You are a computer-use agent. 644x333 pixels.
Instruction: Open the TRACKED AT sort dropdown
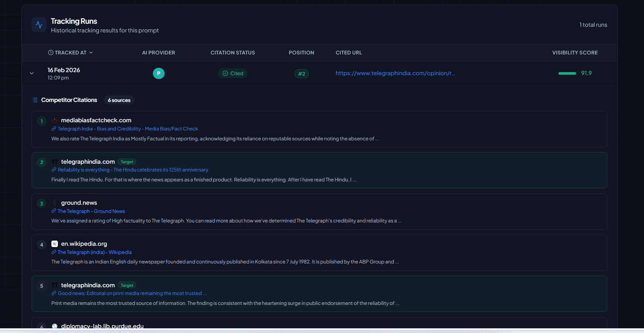pos(91,52)
